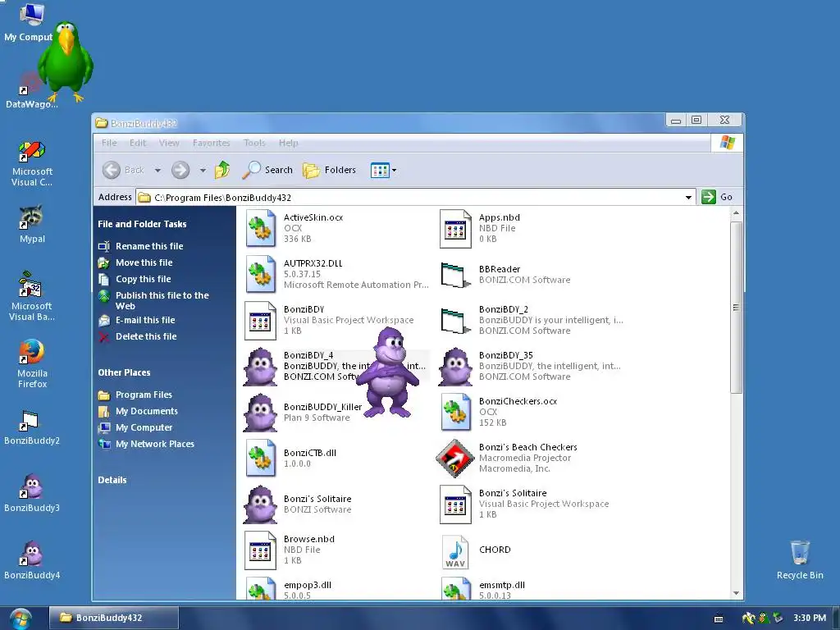Toggle the Folders pane button
This screenshot has width=840, height=630.
(x=330, y=170)
